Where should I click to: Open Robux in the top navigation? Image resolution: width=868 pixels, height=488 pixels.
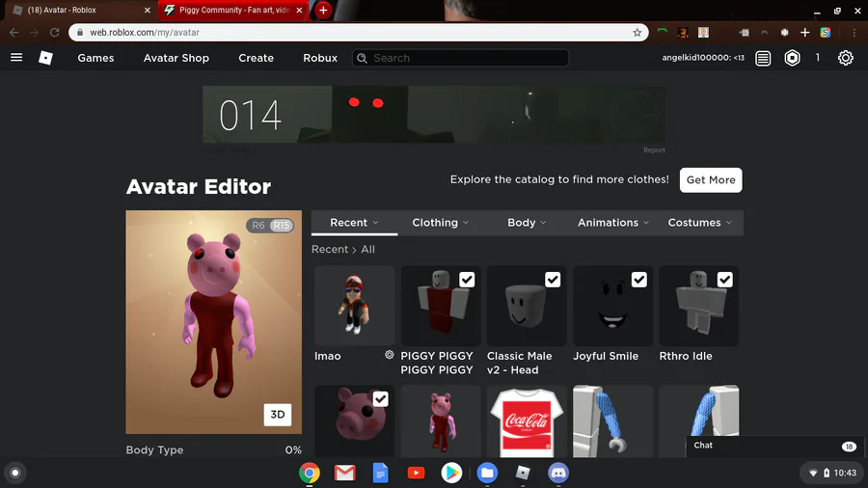coord(320,58)
